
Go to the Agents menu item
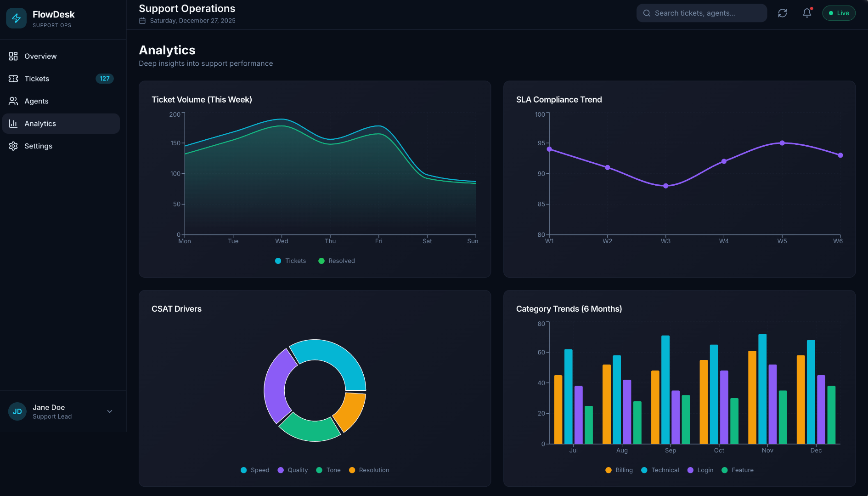(61, 101)
